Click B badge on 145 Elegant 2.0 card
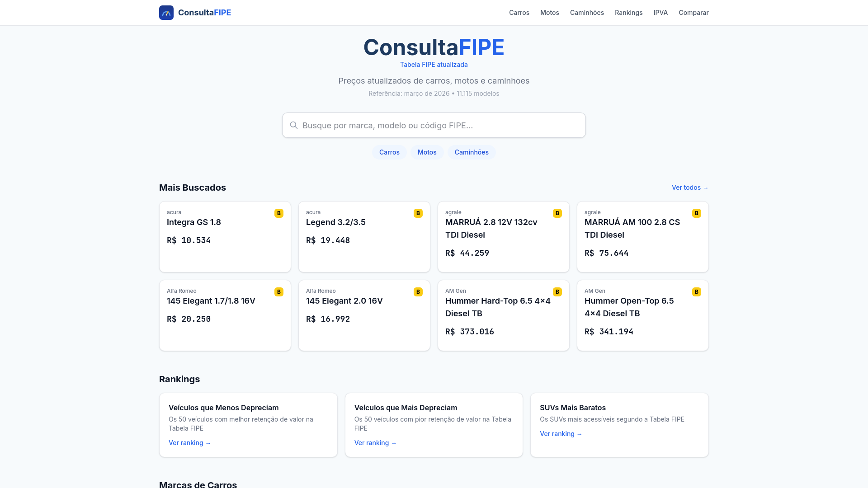Viewport: 868px width, 488px height. pyautogui.click(x=418, y=292)
